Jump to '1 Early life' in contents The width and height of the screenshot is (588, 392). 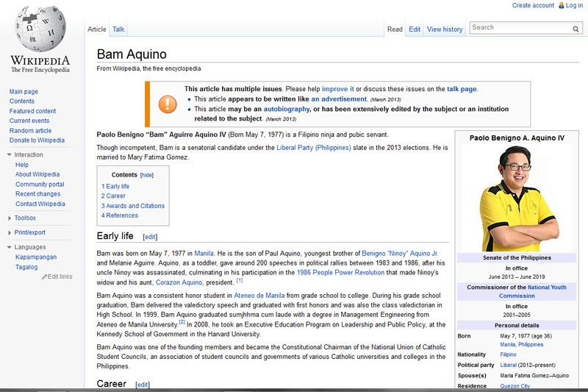(115, 186)
